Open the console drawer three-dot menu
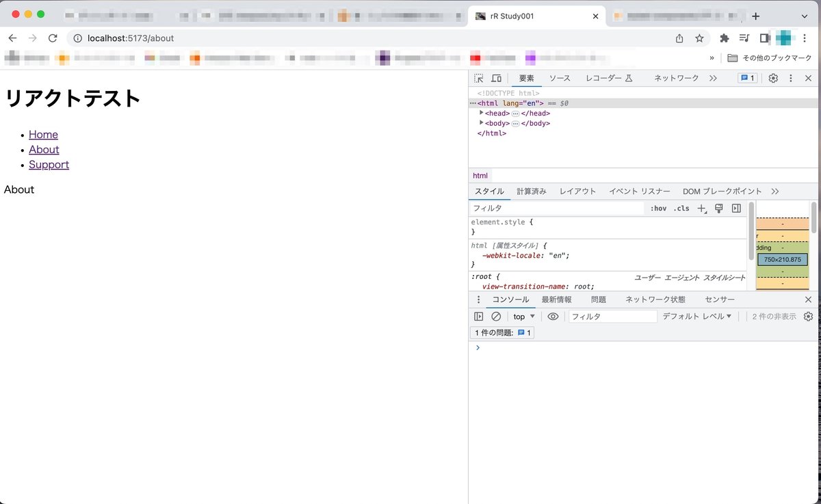This screenshot has height=504, width=821. pos(478,300)
